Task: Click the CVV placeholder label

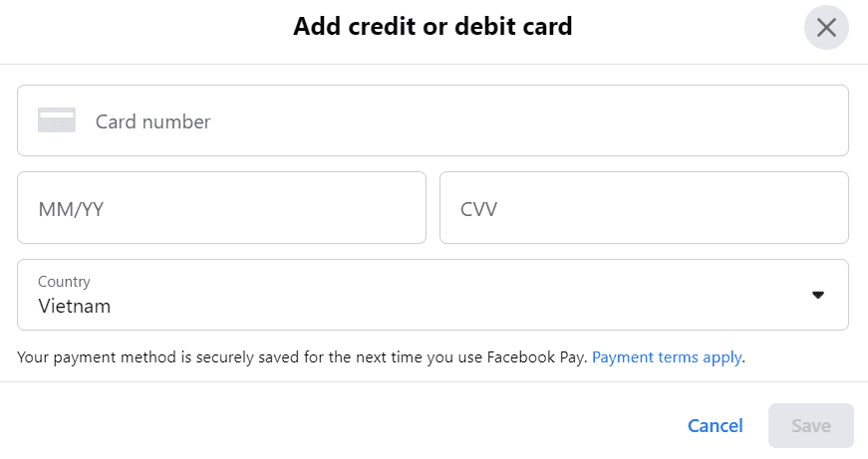Action: click(x=478, y=209)
